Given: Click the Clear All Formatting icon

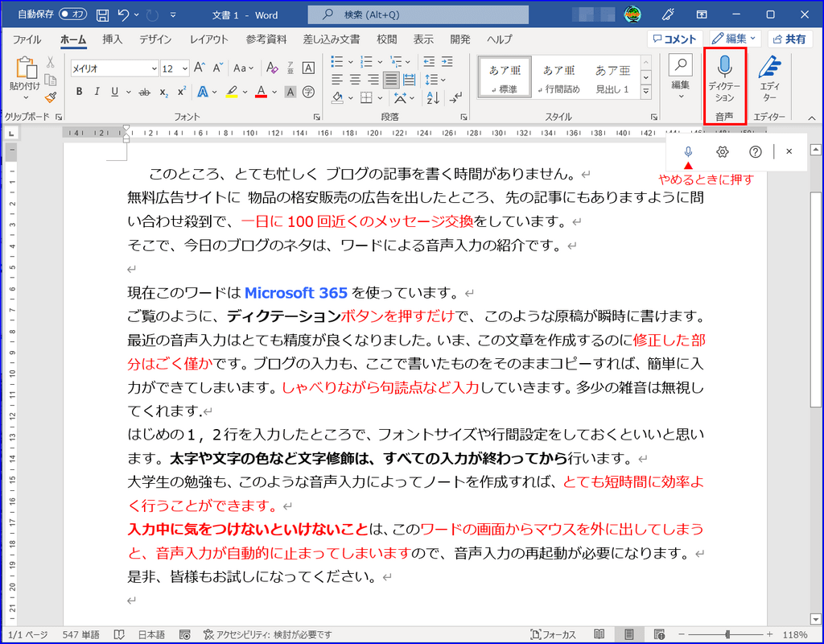Looking at the screenshot, I should coord(272,68).
